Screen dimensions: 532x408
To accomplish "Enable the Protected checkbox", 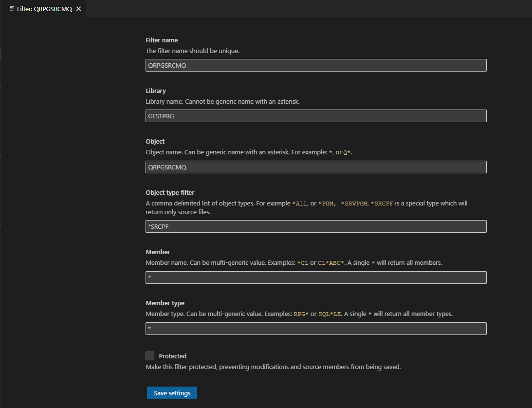I will tap(150, 355).
